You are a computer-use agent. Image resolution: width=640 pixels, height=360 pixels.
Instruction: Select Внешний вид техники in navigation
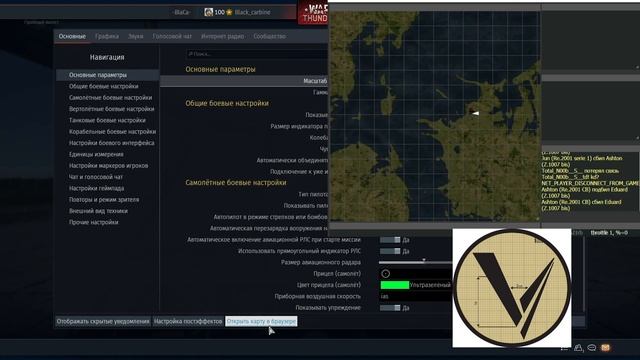pos(98,211)
